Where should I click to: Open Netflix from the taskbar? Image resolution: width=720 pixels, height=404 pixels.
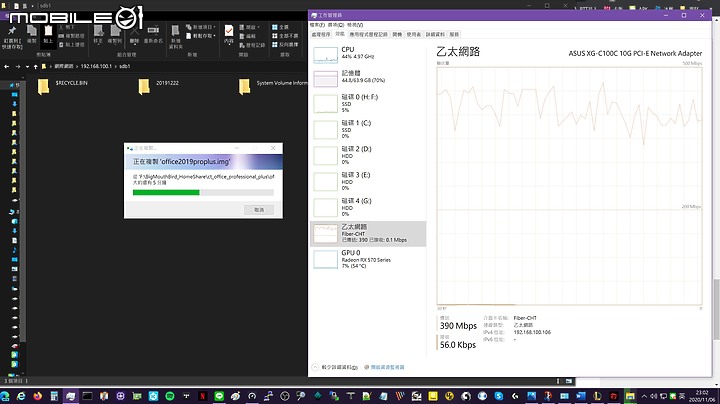[202, 396]
